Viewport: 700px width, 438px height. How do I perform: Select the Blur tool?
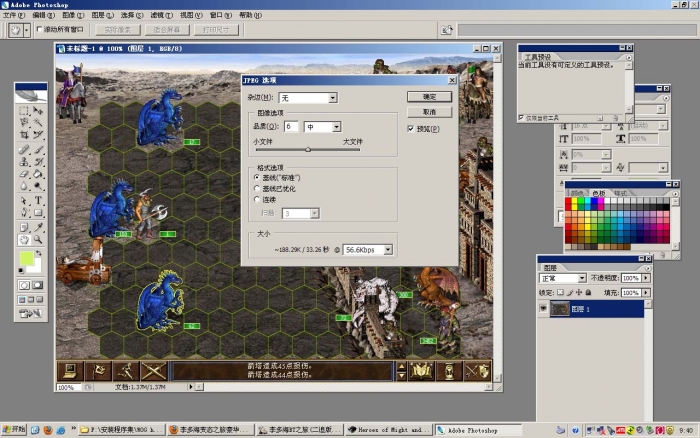[x=24, y=186]
